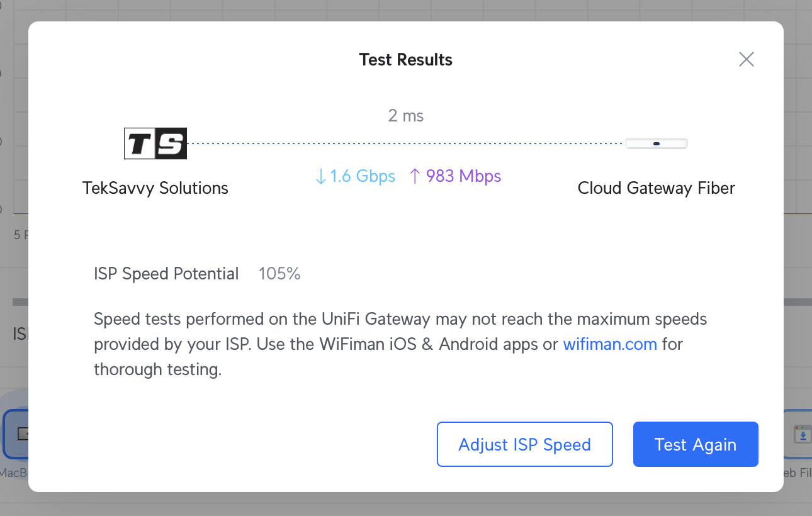This screenshot has height=516, width=812.
Task: Click the 1.6 Gbps download reading
Action: coord(362,176)
